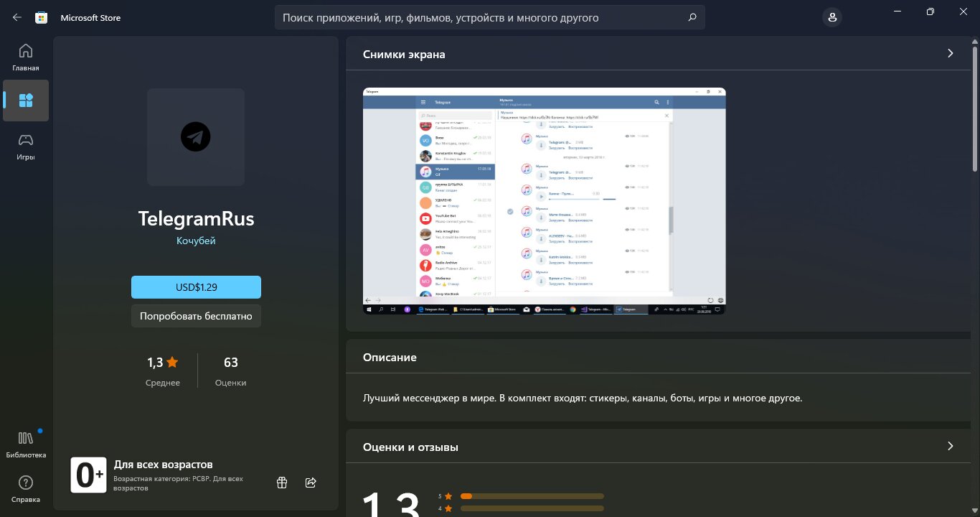This screenshot has height=517, width=980.
Task: Click the 63 Оценки count
Action: [x=231, y=371]
